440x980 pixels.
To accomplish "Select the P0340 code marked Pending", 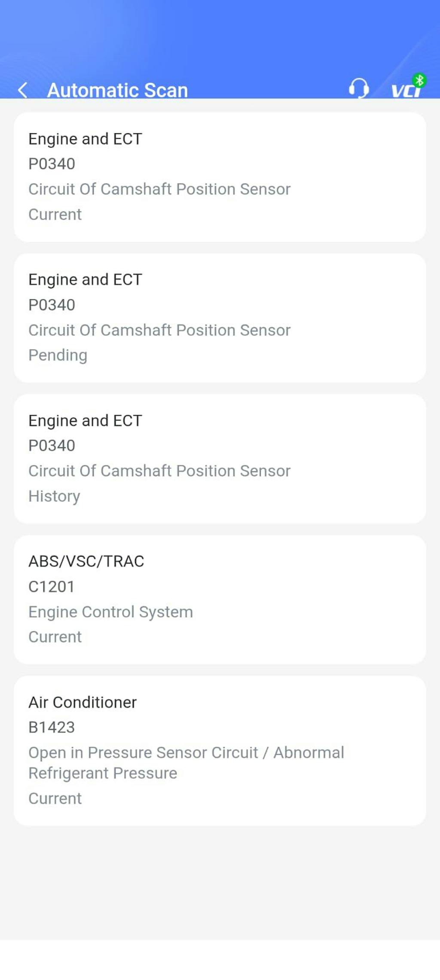I will pos(52,305).
